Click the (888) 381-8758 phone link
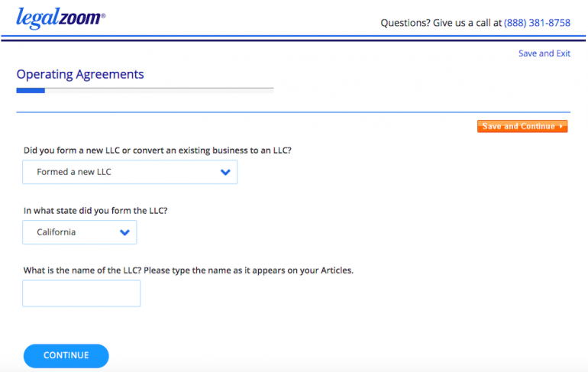Viewport: 588px width, 372px height. (x=537, y=23)
